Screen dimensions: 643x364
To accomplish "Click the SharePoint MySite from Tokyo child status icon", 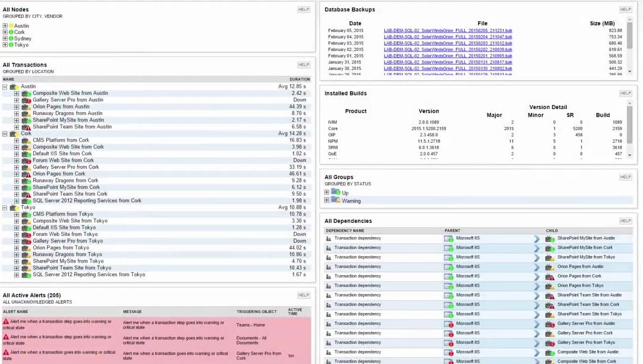I will pos(549,257).
